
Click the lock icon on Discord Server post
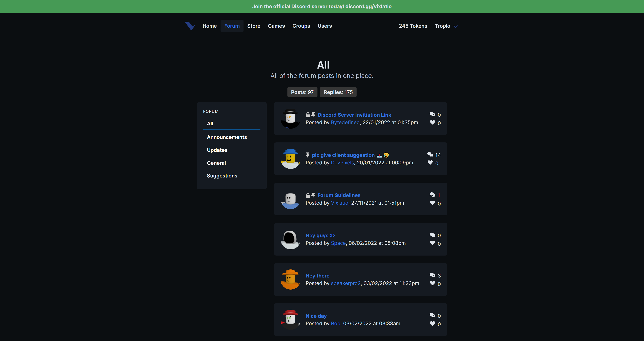308,115
